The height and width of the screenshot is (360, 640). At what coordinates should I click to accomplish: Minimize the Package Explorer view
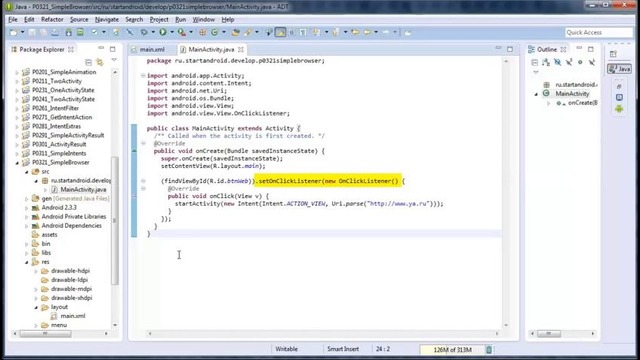click(x=101, y=49)
